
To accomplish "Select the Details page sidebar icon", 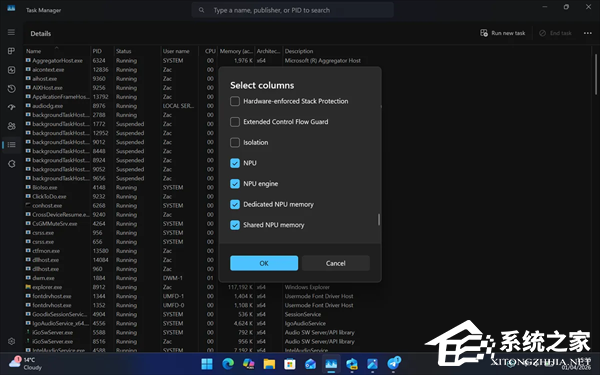I will coord(11,145).
